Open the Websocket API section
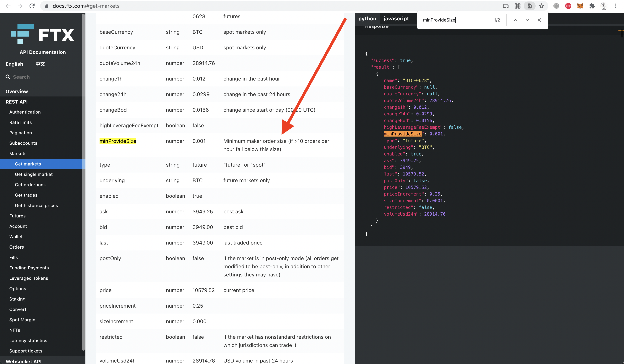This screenshot has width=624, height=364. click(x=24, y=361)
